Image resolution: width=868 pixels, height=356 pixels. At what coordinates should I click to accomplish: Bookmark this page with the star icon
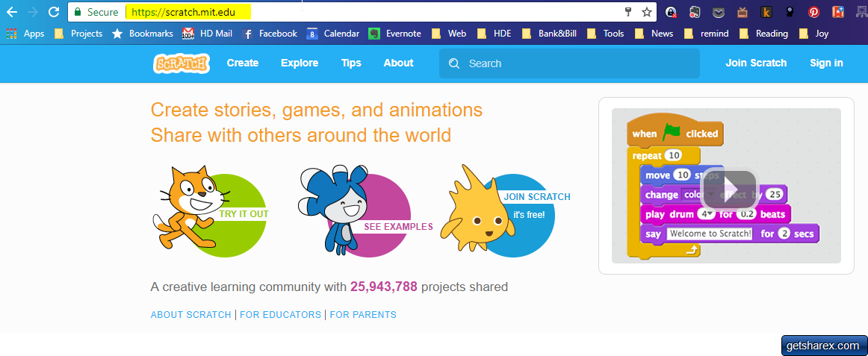pyautogui.click(x=647, y=12)
